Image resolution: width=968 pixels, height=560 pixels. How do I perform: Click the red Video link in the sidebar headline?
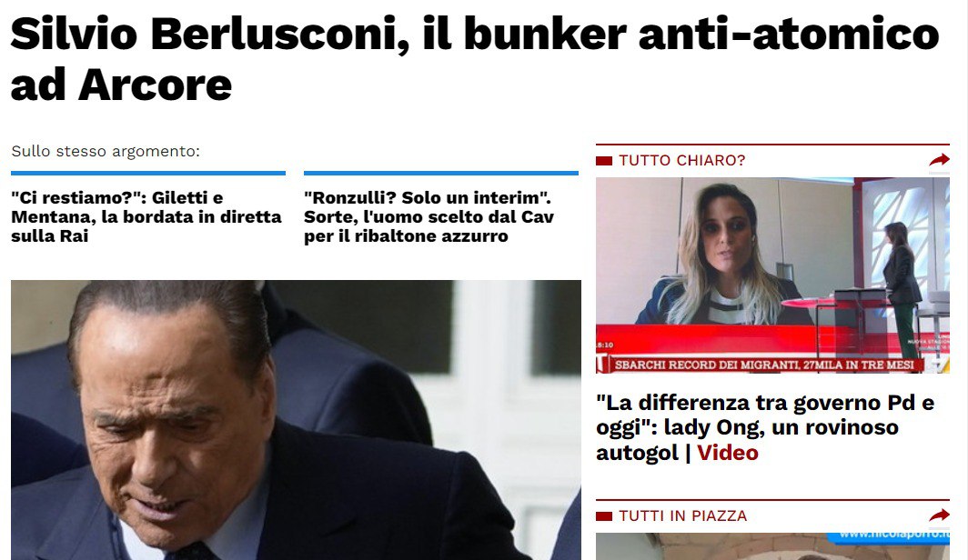click(x=727, y=453)
